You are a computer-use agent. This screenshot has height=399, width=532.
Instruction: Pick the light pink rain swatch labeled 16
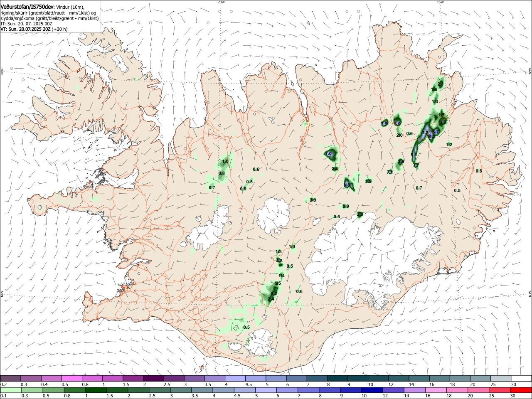pos(435,390)
